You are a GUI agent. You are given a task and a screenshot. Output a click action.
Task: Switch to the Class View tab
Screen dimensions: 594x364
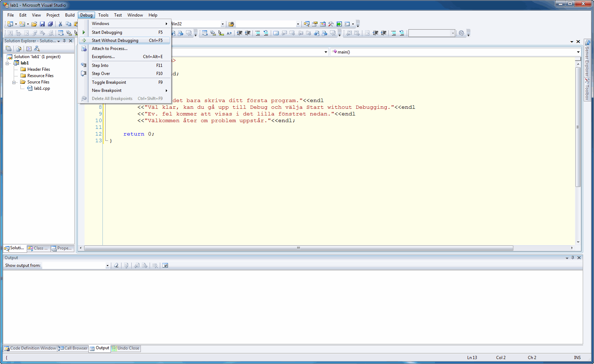[x=38, y=248]
